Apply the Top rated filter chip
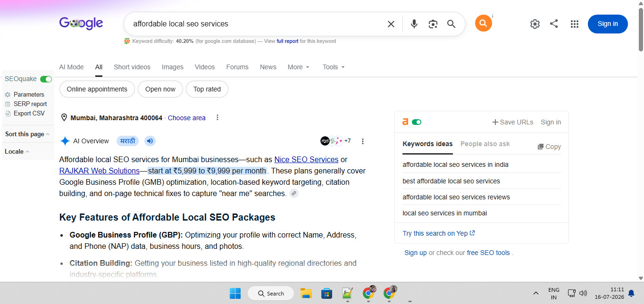 click(x=207, y=89)
